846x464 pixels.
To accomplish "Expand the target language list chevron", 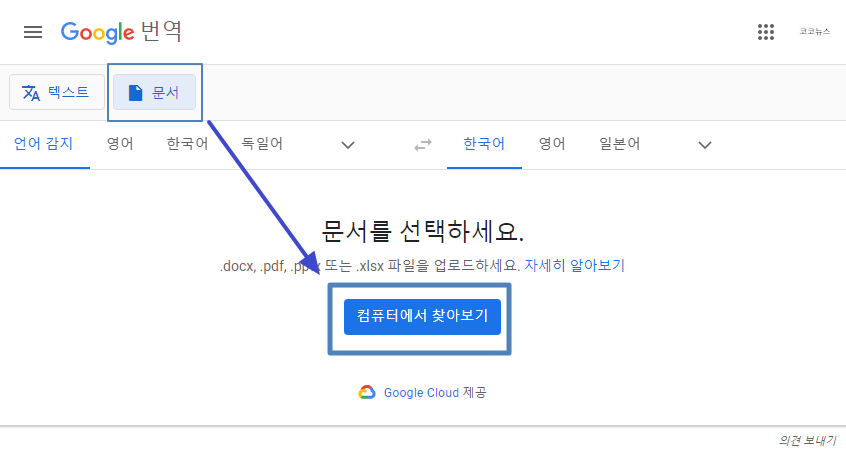I will pyautogui.click(x=705, y=145).
